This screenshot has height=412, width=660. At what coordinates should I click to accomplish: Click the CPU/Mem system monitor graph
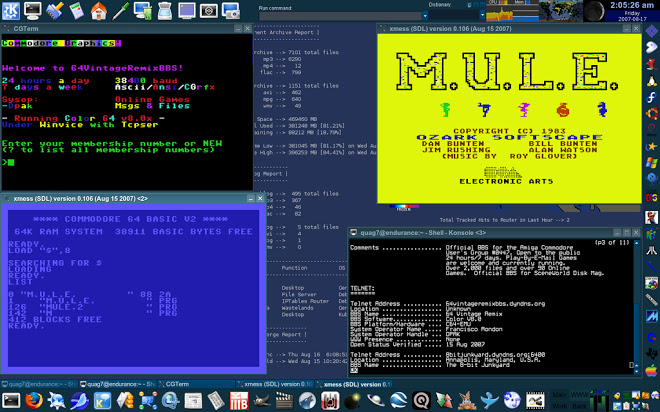(x=512, y=11)
